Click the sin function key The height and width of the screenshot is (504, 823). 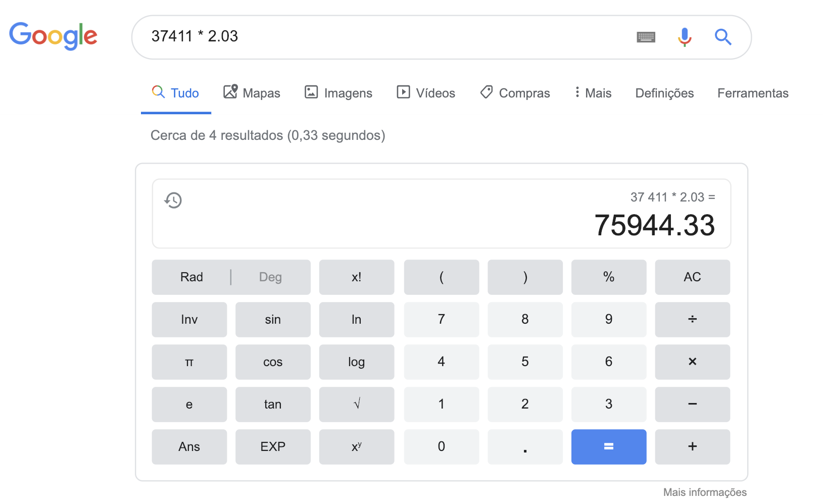[273, 320]
